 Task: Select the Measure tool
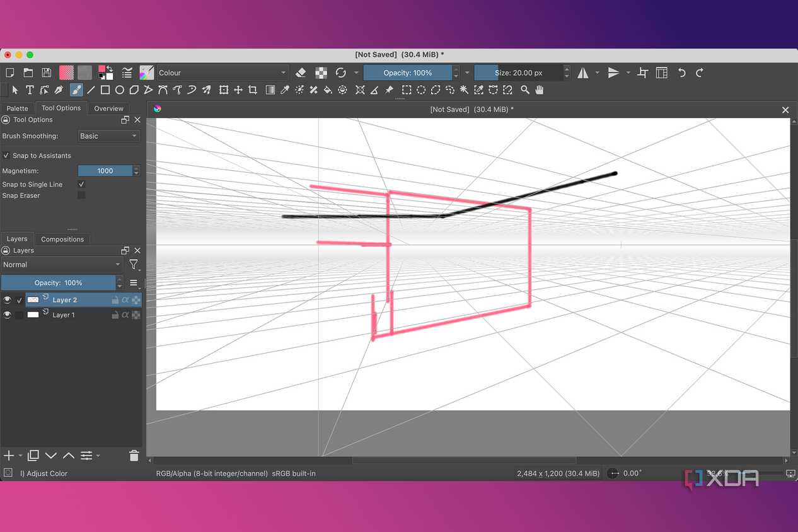pos(374,90)
